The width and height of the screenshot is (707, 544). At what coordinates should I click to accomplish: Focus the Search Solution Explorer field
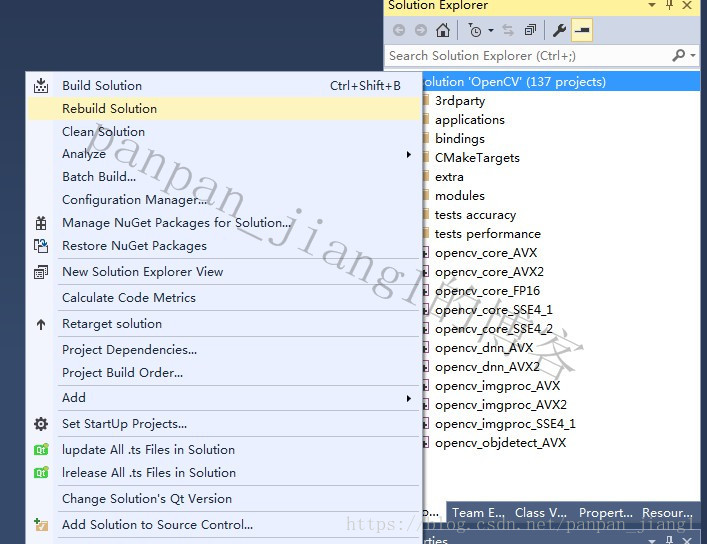pos(528,55)
